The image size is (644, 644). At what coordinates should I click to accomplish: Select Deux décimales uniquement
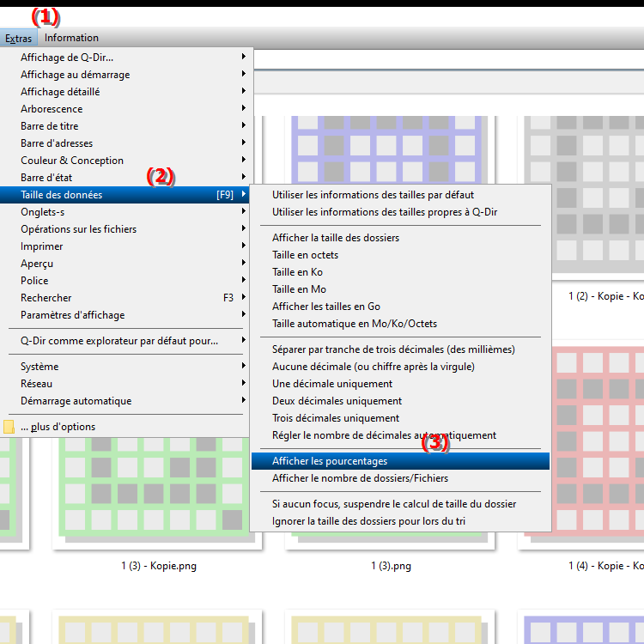click(337, 401)
